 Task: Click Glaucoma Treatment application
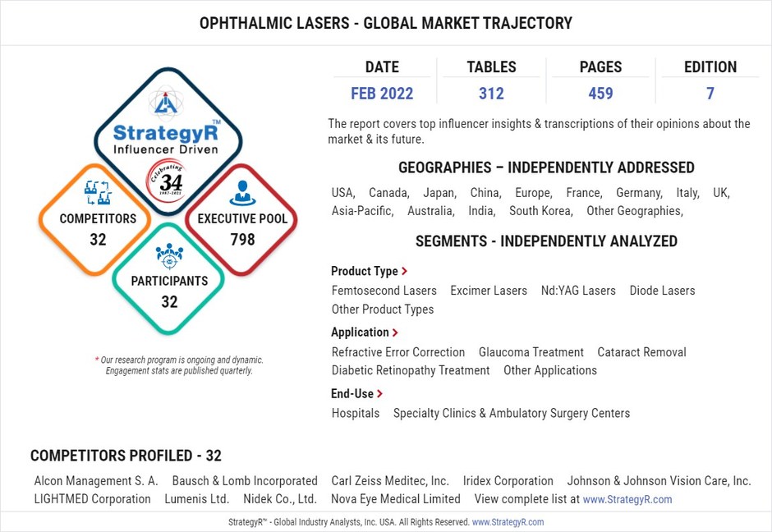(x=531, y=352)
